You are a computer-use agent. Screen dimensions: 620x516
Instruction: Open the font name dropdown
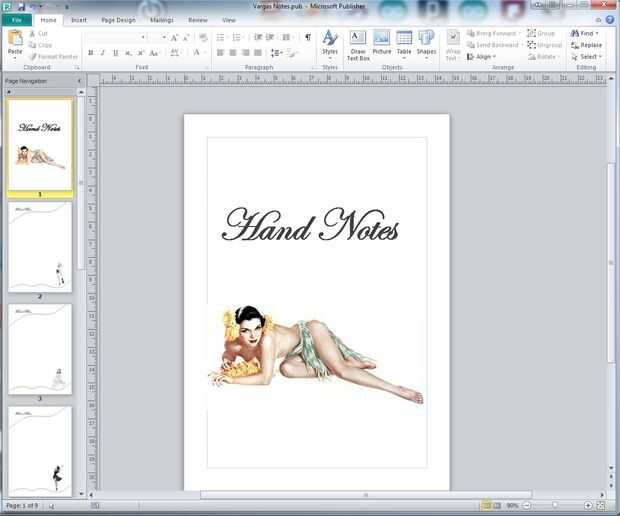[143, 37]
